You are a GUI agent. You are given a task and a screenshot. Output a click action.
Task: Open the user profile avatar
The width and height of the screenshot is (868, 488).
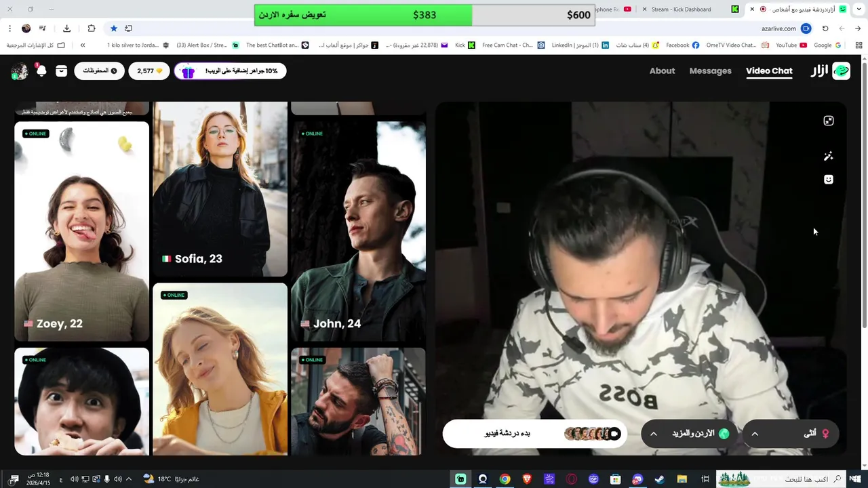point(19,71)
